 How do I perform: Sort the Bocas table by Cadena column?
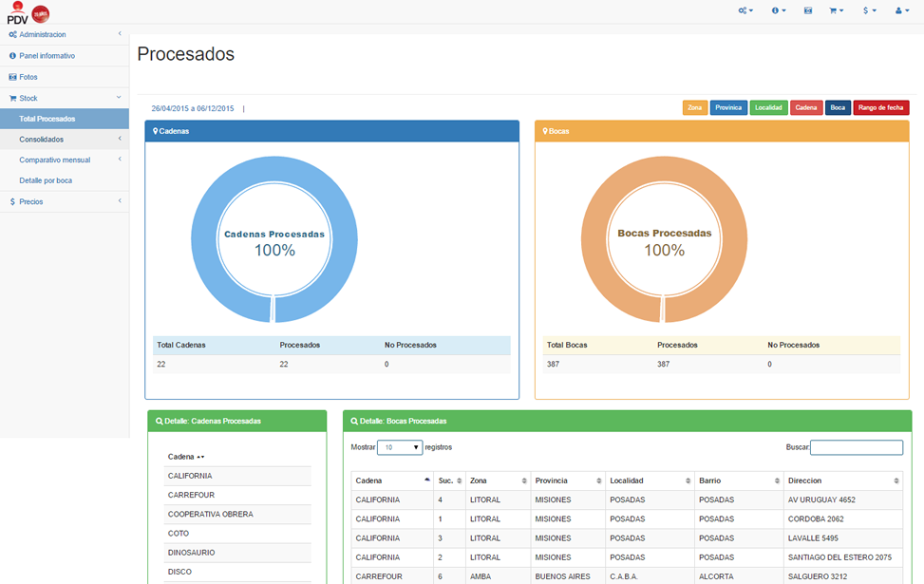click(392, 480)
